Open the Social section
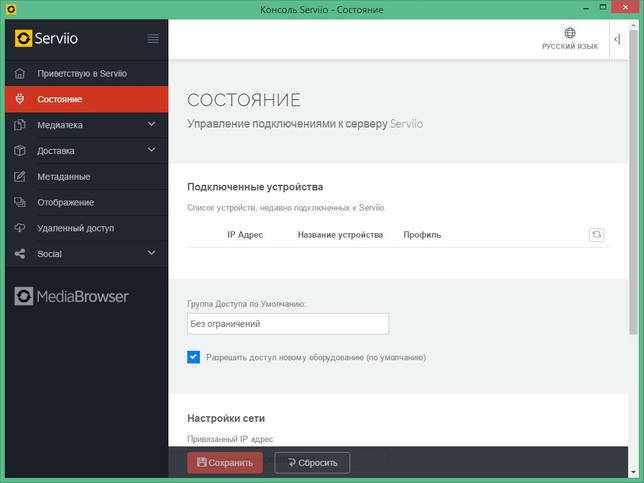Screen dimensions: 644x483 pos(87,254)
